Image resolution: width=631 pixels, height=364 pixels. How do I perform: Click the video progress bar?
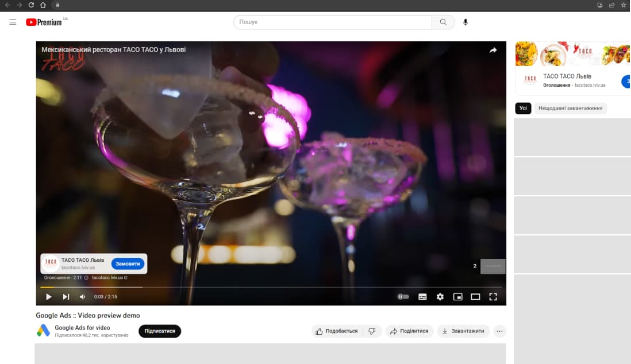pos(270,287)
